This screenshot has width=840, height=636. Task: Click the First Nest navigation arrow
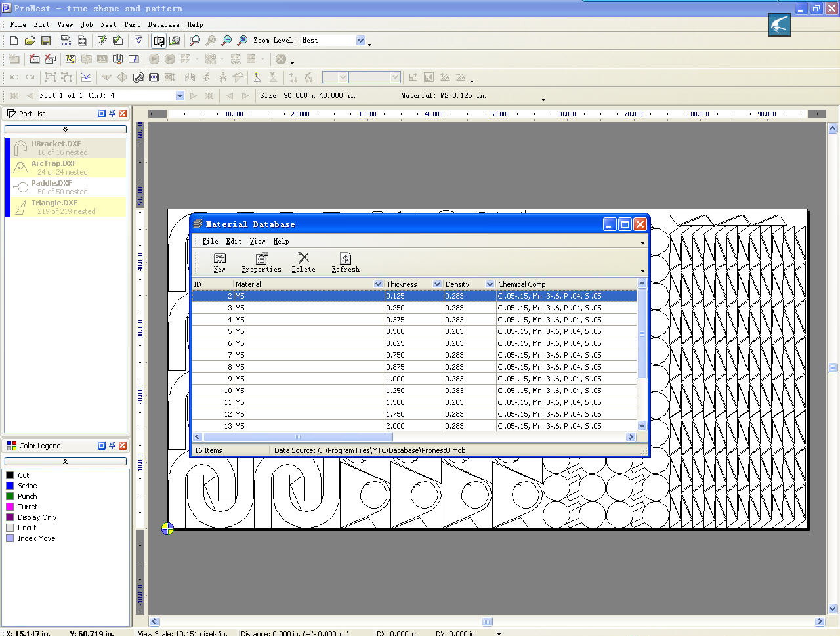tap(14, 96)
